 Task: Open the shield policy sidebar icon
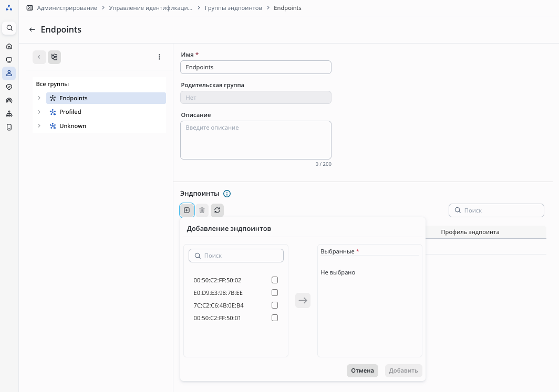click(x=9, y=87)
